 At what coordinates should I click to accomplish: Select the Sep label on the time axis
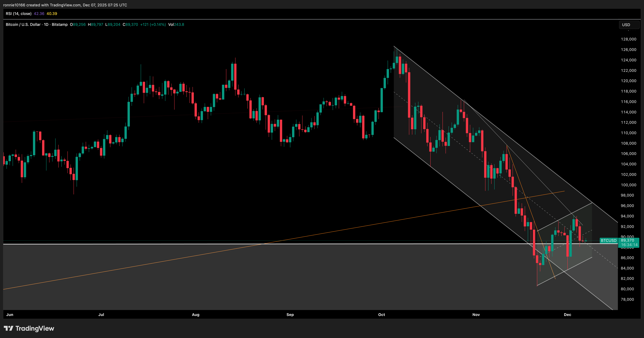coord(290,315)
